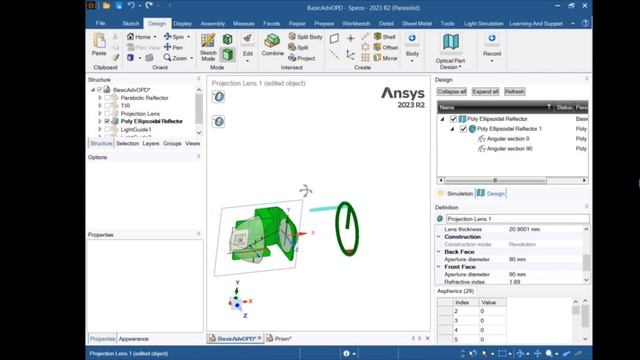Open the Spin dropdown arrow
This screenshot has width=640, height=360.
[x=188, y=37]
